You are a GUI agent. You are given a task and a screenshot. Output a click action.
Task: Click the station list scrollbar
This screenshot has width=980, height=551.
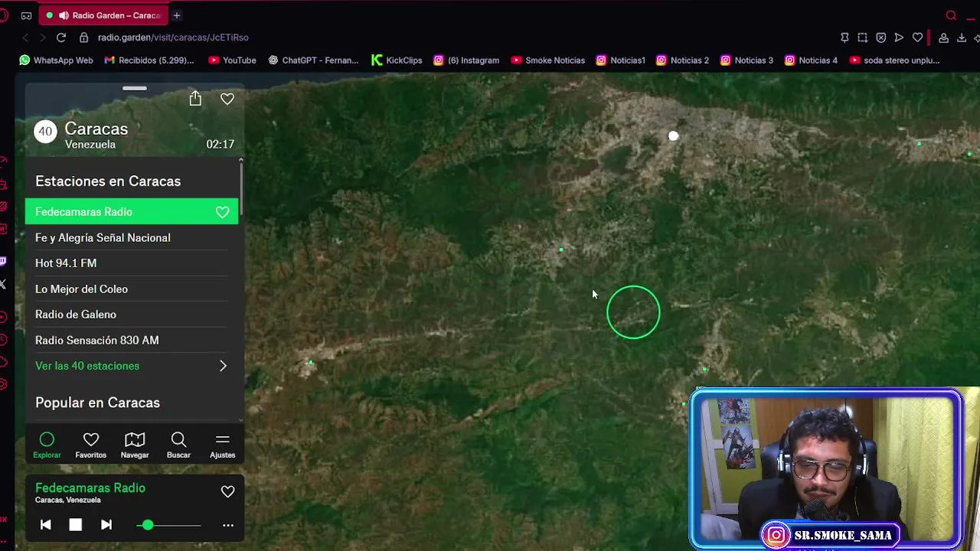click(x=241, y=187)
